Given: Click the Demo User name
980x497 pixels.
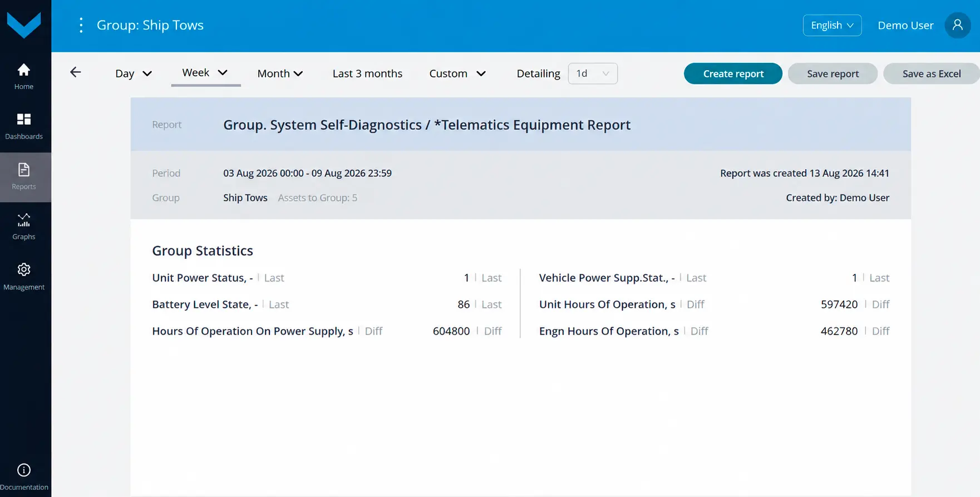Looking at the screenshot, I should (x=905, y=26).
